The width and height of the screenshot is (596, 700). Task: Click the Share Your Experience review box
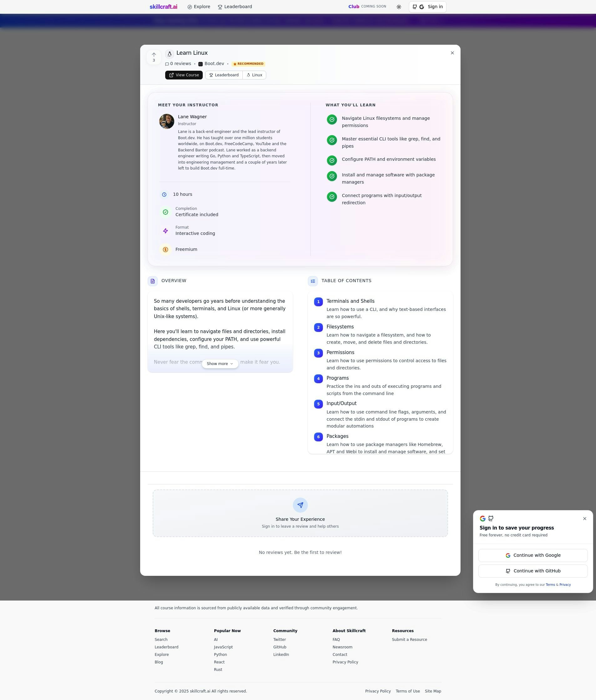pyautogui.click(x=300, y=513)
